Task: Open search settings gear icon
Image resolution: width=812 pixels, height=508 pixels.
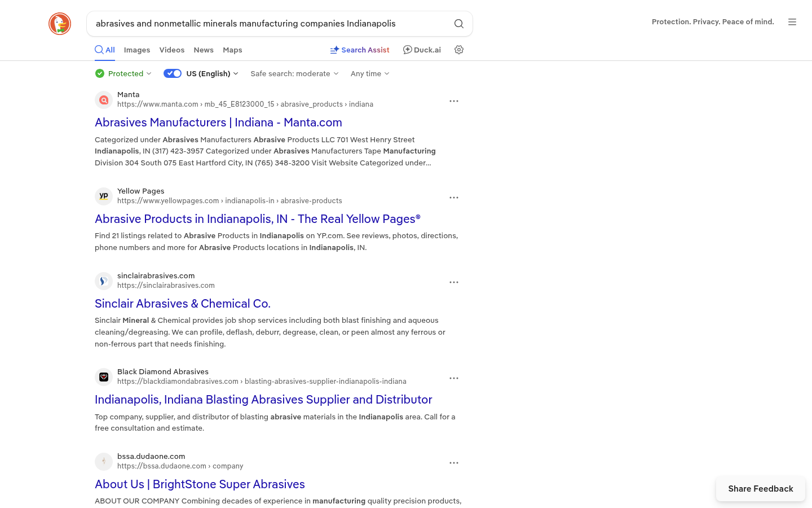Action: pyautogui.click(x=459, y=50)
